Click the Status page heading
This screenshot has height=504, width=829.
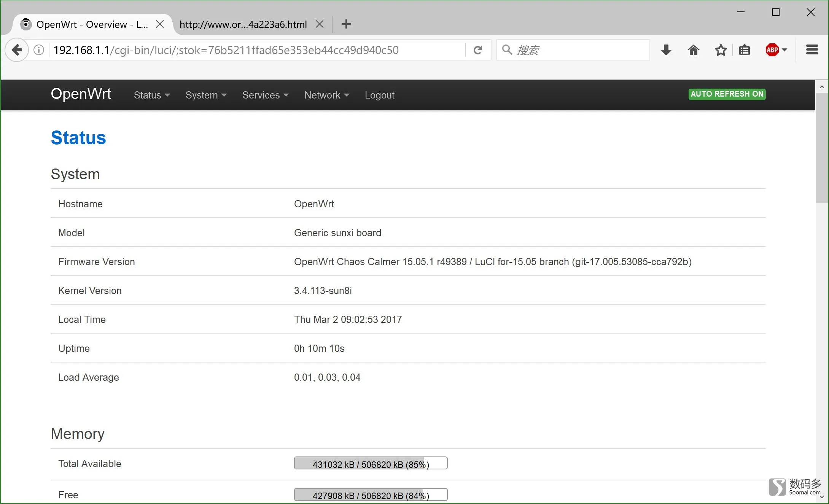pyautogui.click(x=78, y=138)
